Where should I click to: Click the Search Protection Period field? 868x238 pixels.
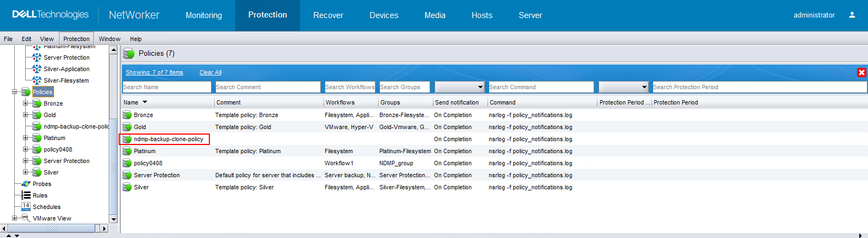tap(760, 87)
